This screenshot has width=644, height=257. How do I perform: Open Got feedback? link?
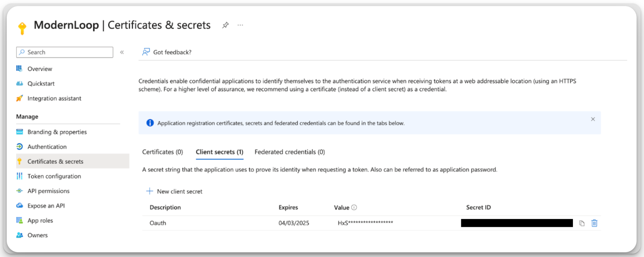(172, 52)
